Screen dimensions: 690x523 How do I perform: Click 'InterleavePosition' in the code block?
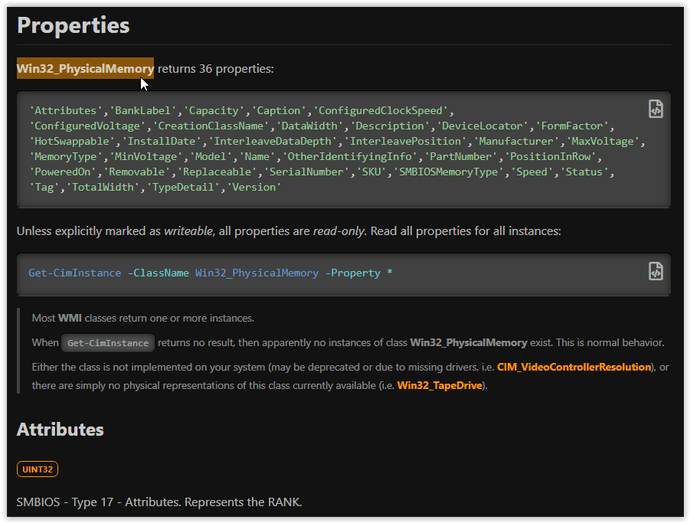click(x=405, y=141)
